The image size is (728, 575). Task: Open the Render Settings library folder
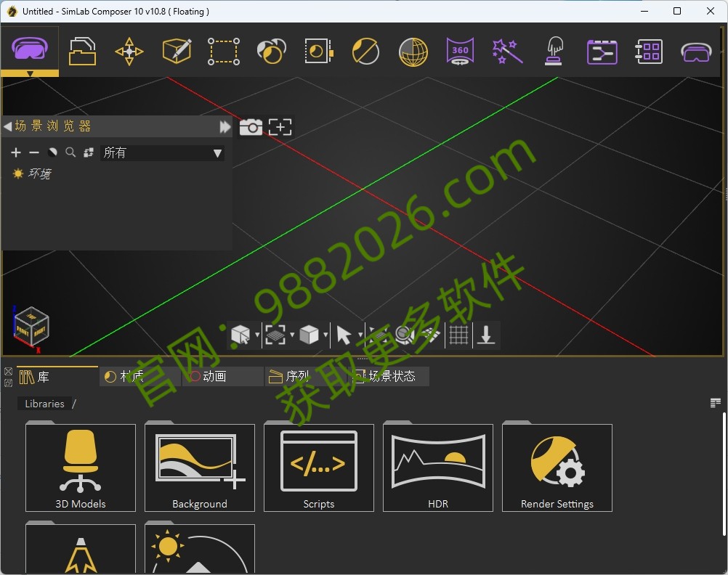[x=557, y=468]
